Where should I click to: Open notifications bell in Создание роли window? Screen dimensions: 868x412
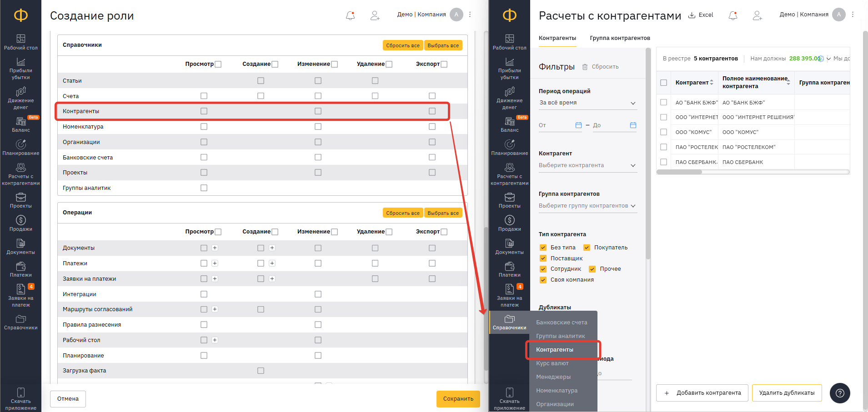(x=350, y=15)
